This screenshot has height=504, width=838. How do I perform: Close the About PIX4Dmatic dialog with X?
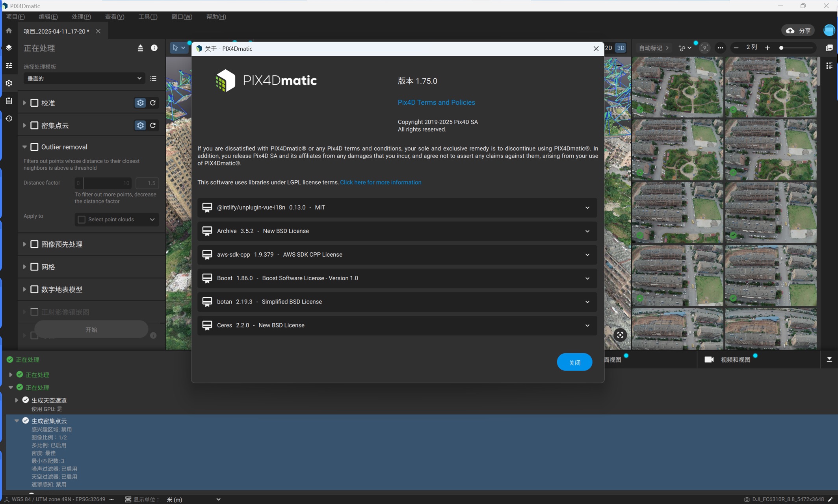(596, 48)
